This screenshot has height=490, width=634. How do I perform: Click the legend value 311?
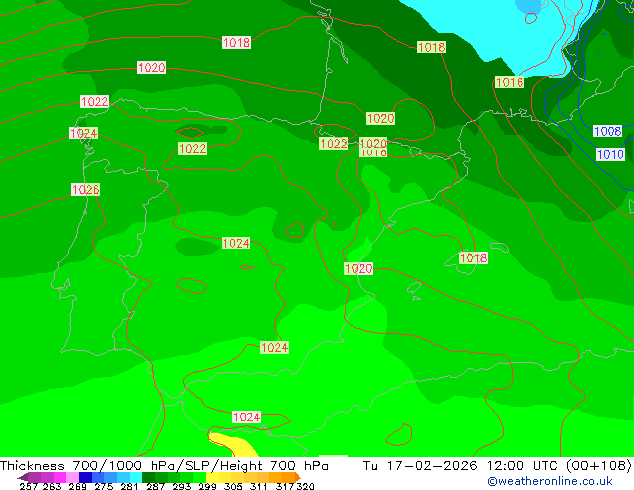258,486
